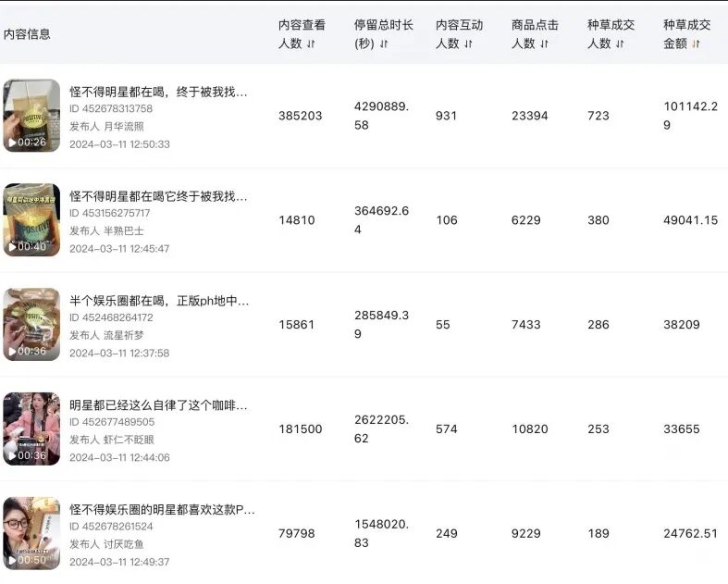Click view count value 14810
Viewport: 728px width, 584px height.
297,220
